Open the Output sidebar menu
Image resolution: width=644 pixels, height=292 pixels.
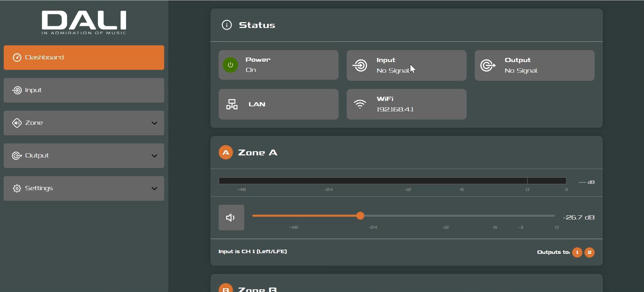84,156
